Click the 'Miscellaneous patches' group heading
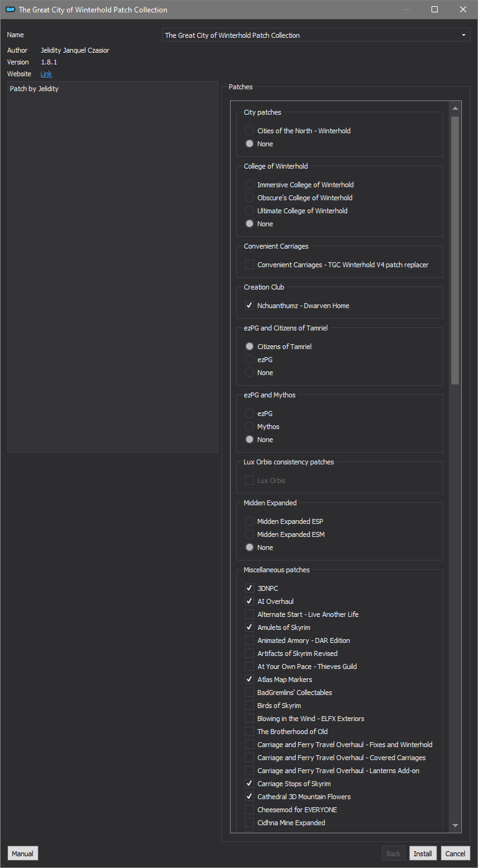 (277, 570)
